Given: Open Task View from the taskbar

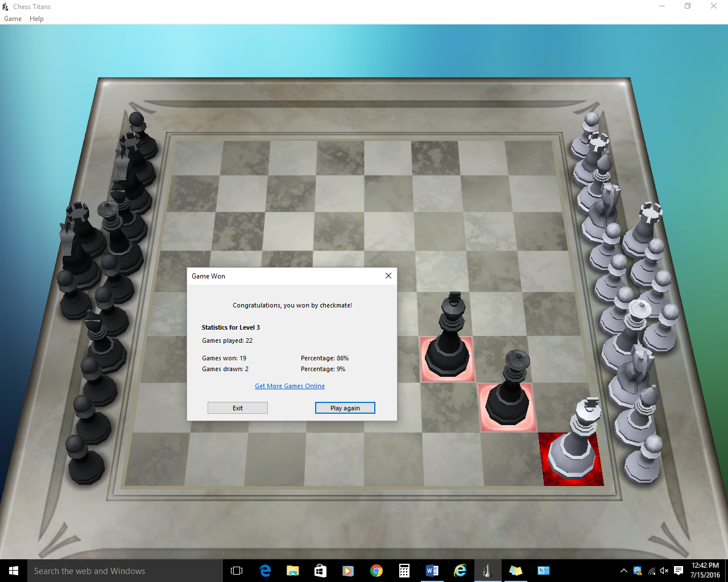Looking at the screenshot, I should coord(237,571).
